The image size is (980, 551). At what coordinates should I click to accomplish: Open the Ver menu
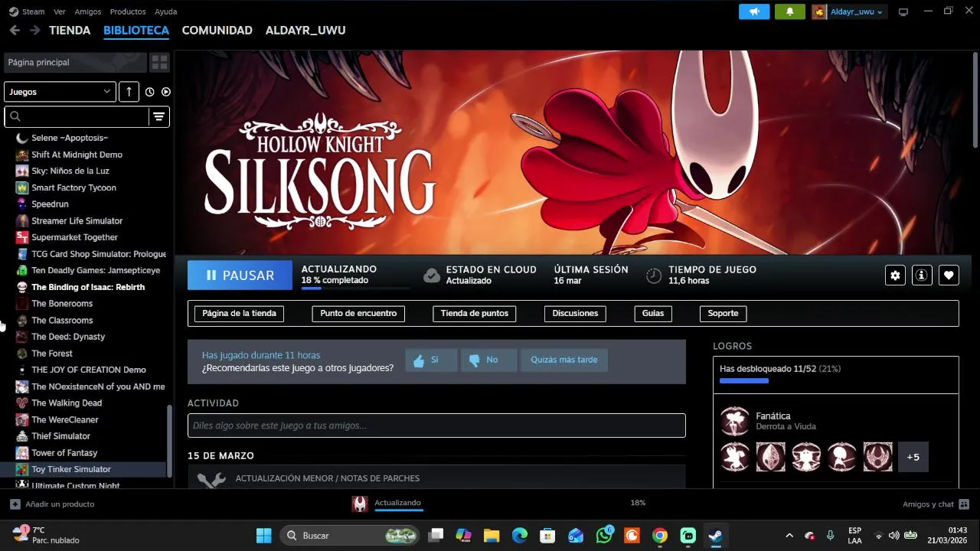point(60,11)
